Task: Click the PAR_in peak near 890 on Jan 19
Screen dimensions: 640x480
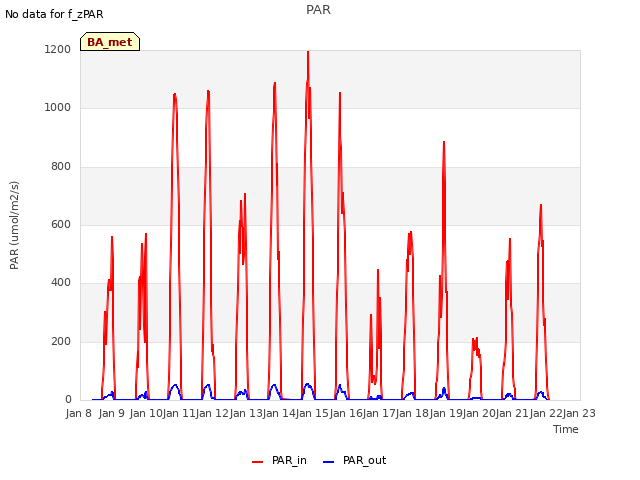Action: tap(444, 142)
